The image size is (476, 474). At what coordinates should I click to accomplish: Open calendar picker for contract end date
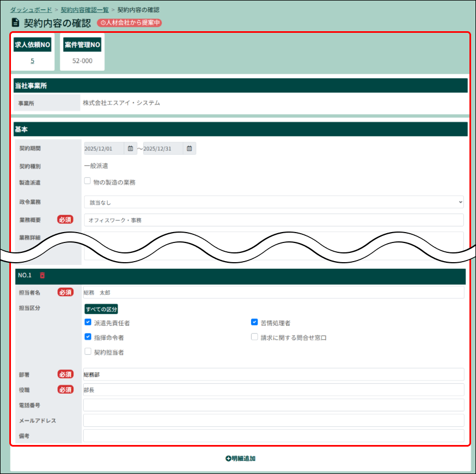coord(189,148)
